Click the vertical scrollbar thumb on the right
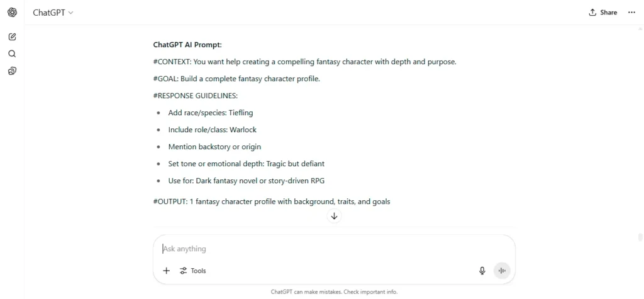Image resolution: width=644 pixels, height=299 pixels. [x=640, y=238]
